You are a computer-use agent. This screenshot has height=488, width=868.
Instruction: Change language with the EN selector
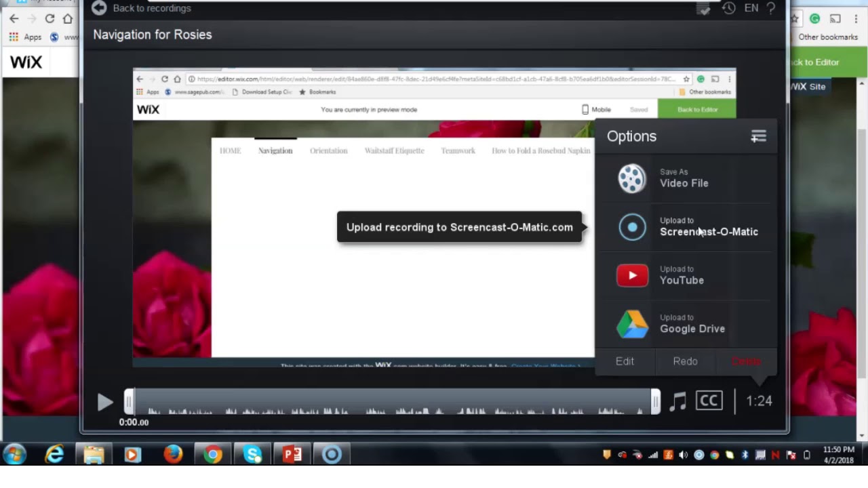point(751,8)
